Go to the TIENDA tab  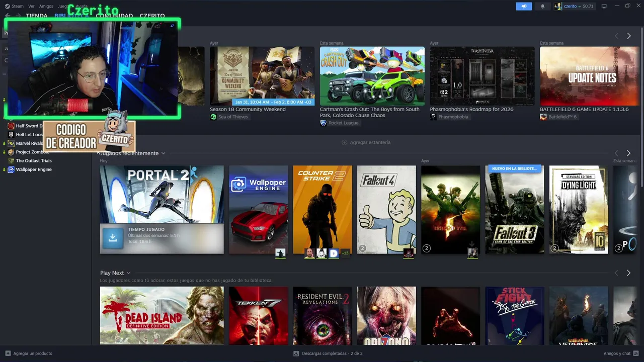[x=37, y=16]
